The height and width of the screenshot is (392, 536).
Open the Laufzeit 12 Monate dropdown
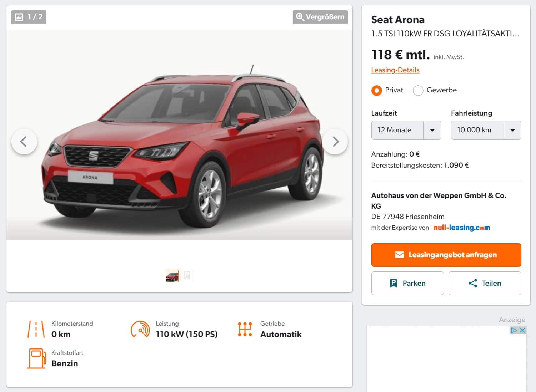click(x=406, y=130)
